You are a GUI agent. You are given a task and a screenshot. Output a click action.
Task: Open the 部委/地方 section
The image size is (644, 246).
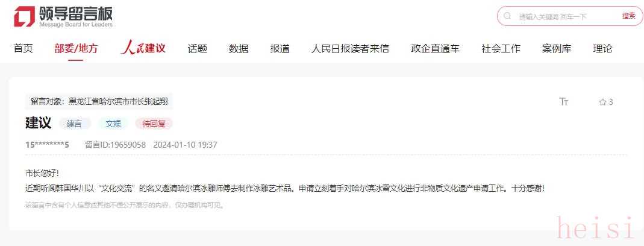point(76,49)
